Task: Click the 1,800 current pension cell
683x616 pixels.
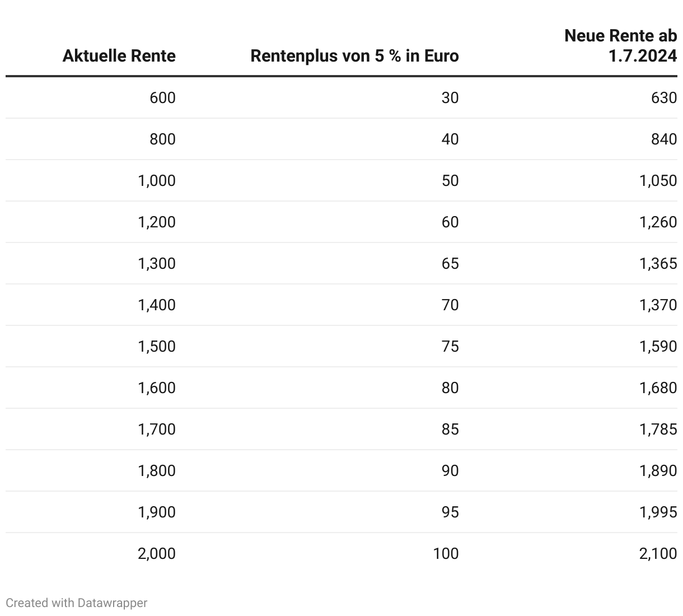Action: (x=156, y=471)
